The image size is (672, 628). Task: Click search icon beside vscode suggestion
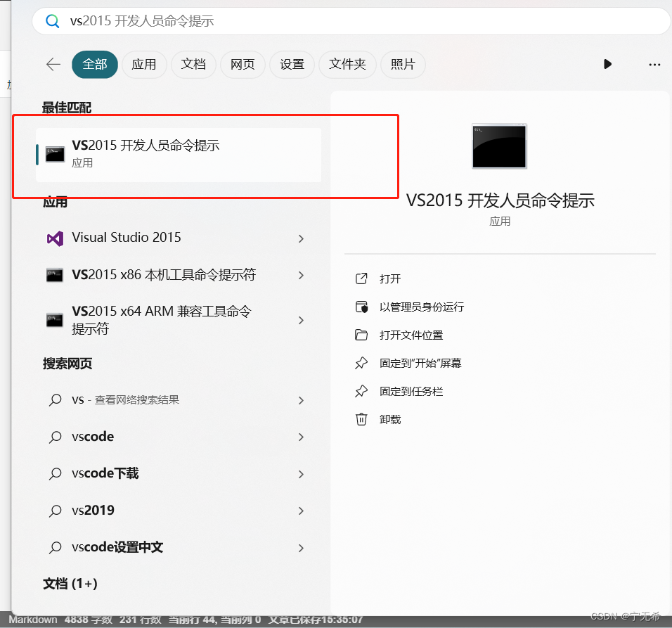pos(55,437)
